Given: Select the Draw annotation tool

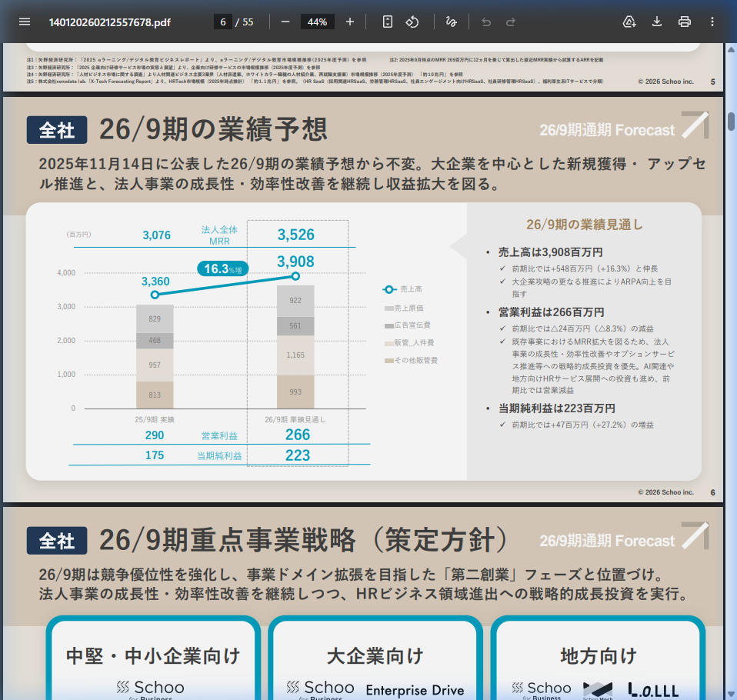Looking at the screenshot, I should [452, 22].
